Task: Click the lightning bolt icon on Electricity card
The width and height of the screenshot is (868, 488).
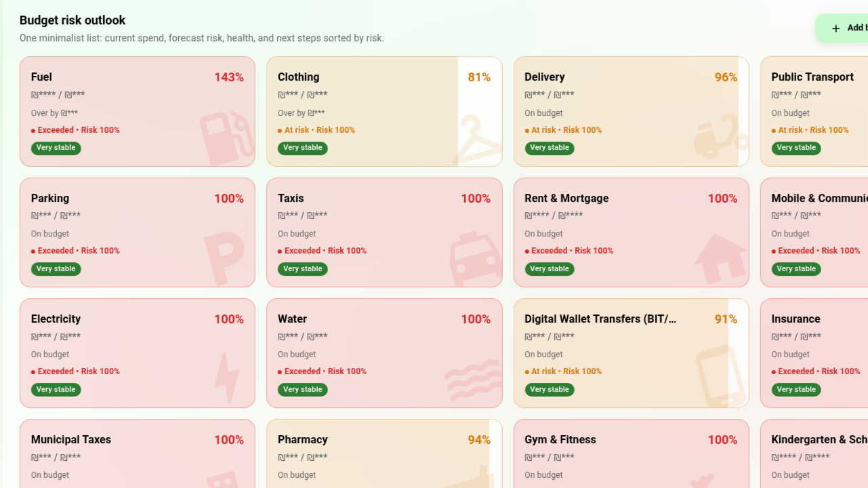Action: tap(226, 378)
